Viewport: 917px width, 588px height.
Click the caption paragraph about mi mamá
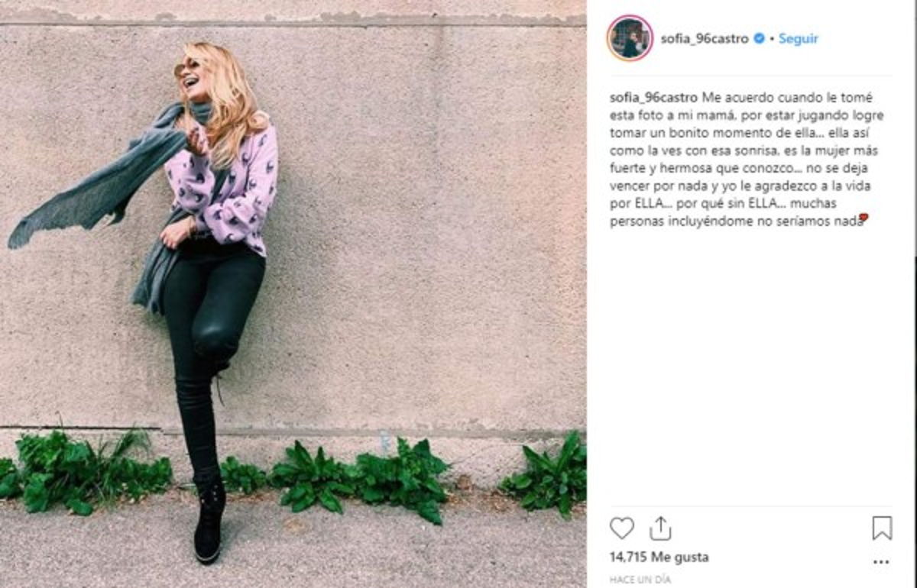(x=743, y=159)
